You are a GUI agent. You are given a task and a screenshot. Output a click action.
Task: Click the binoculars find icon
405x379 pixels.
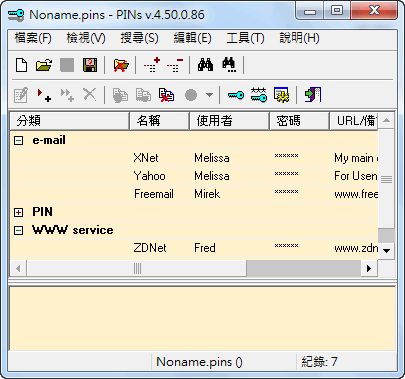205,65
